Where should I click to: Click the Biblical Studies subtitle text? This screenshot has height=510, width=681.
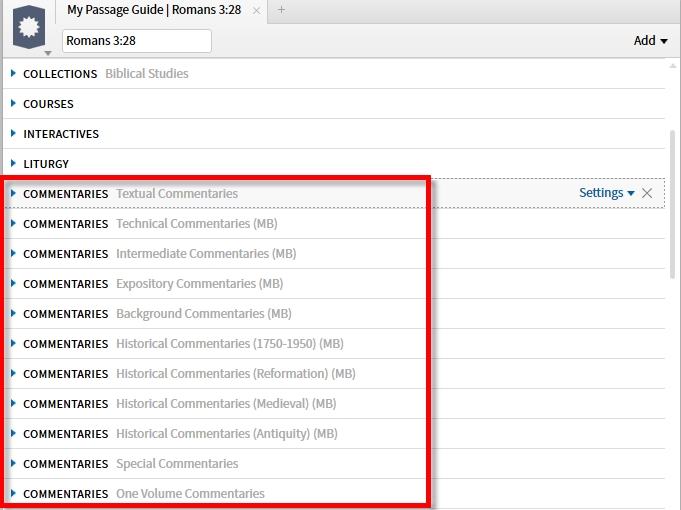click(147, 73)
